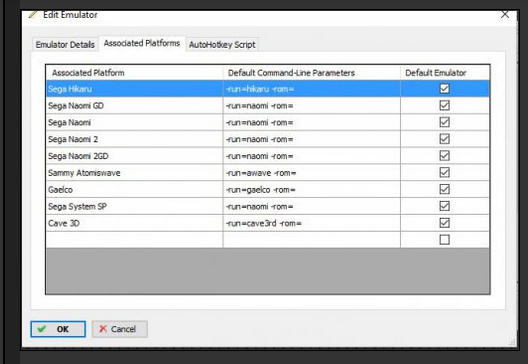The image size is (528, 364).
Task: Toggle Default Emulator checkbox for Sega Naomi GD
Action: pyautogui.click(x=444, y=105)
